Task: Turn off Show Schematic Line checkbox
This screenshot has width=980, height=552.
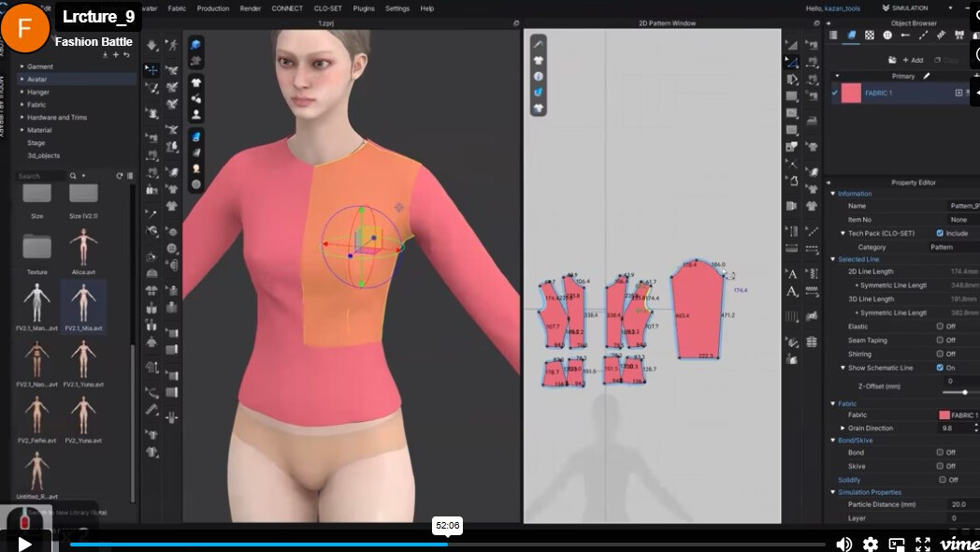Action: click(940, 368)
